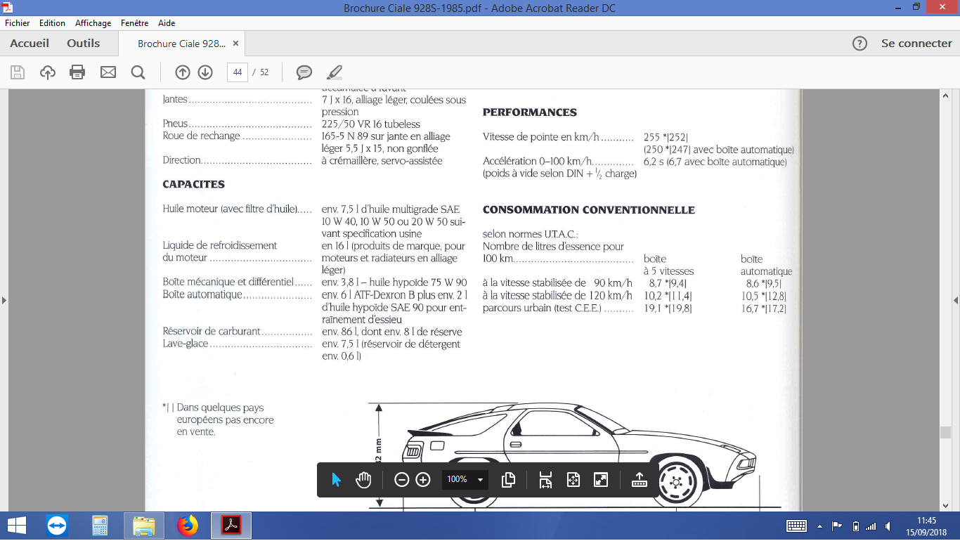Go to previous page arrow

pyautogui.click(x=183, y=72)
